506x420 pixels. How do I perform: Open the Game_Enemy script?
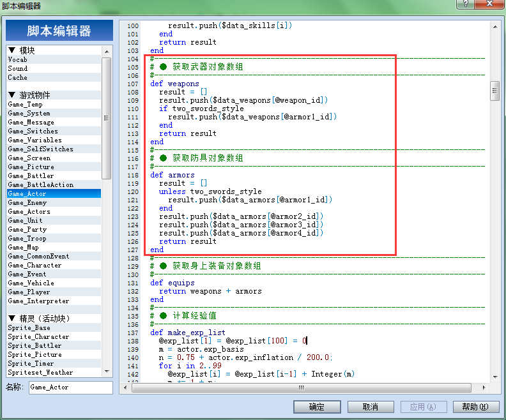(x=54, y=203)
